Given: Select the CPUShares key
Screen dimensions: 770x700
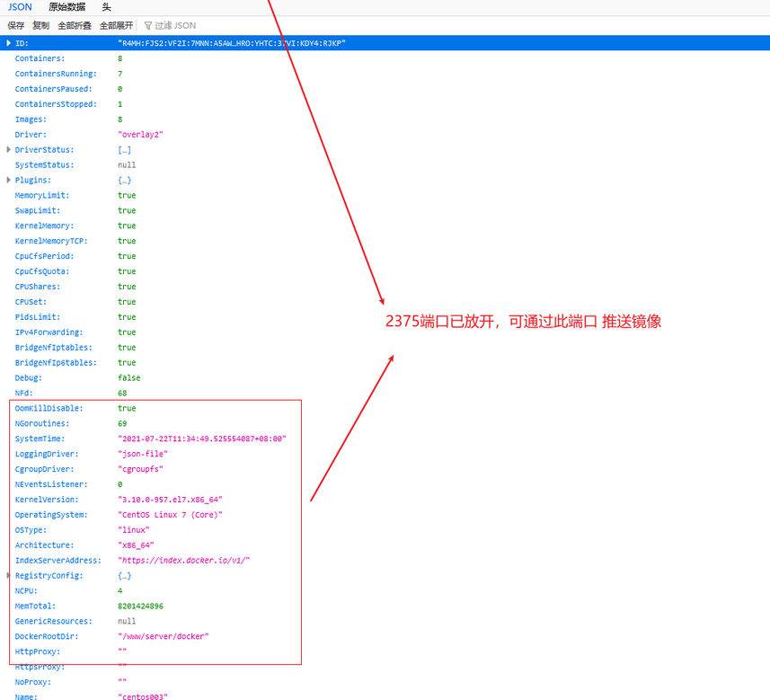Looking at the screenshot, I should 38,287.
